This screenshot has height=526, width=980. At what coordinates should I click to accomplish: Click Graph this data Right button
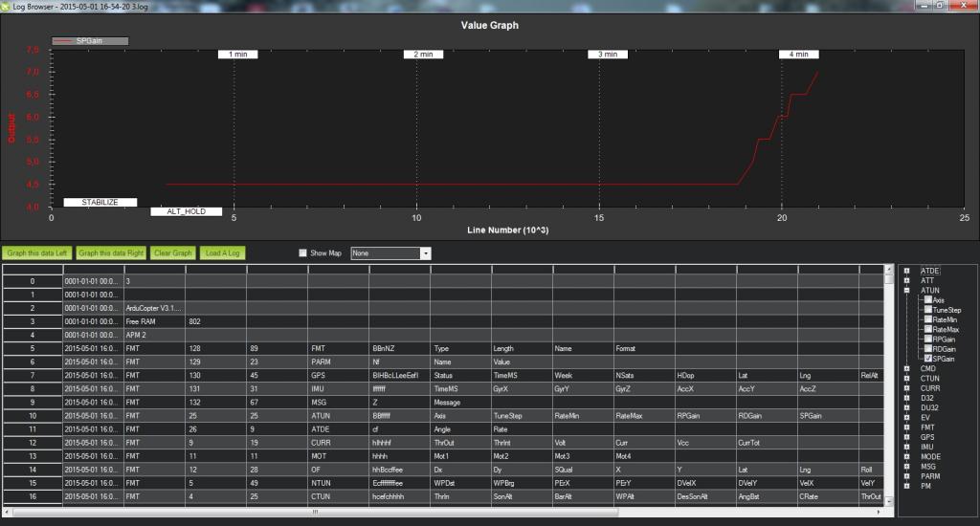tap(111, 253)
